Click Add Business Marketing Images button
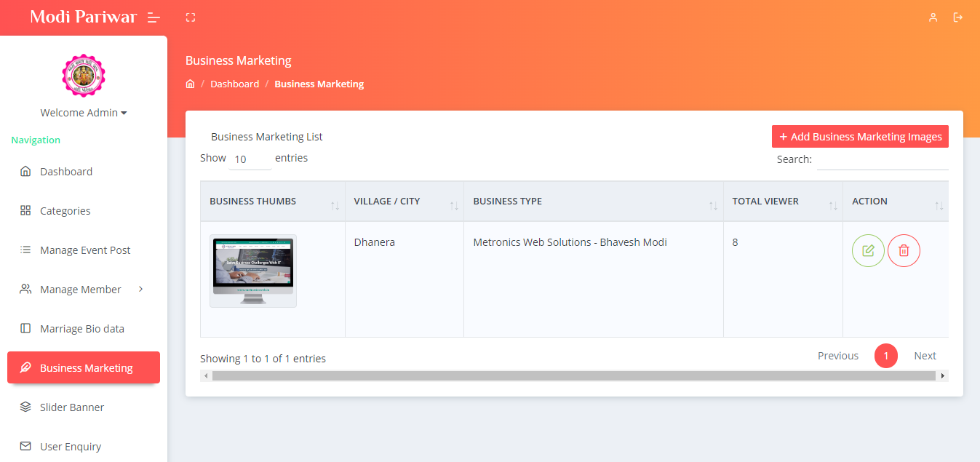 point(860,137)
